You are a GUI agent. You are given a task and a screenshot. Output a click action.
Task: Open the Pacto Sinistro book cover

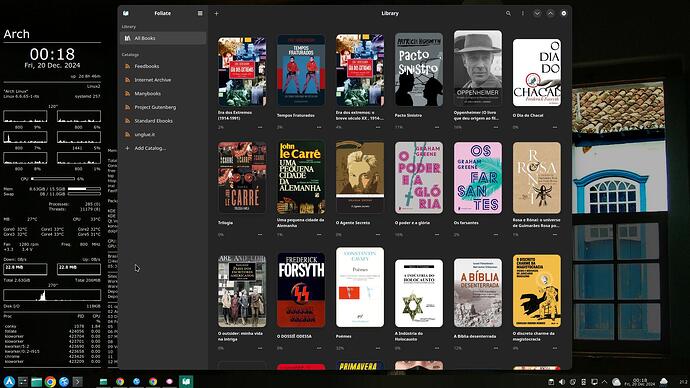click(x=419, y=70)
